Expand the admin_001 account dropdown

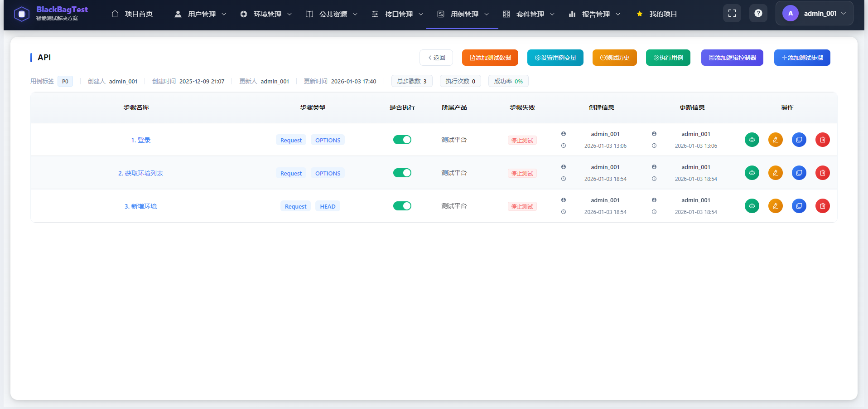coord(814,13)
